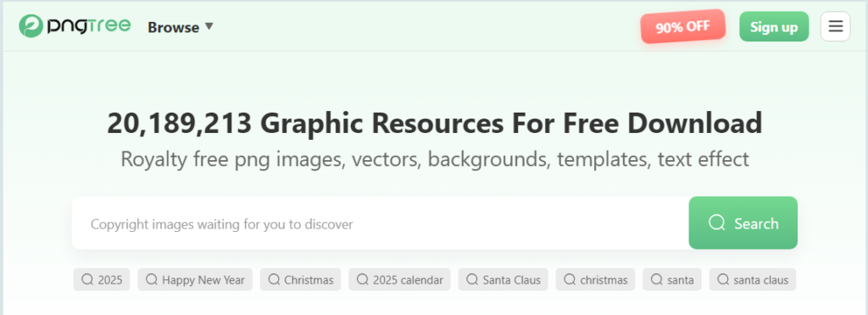Click the Sign up button
868x315 pixels.
point(774,26)
